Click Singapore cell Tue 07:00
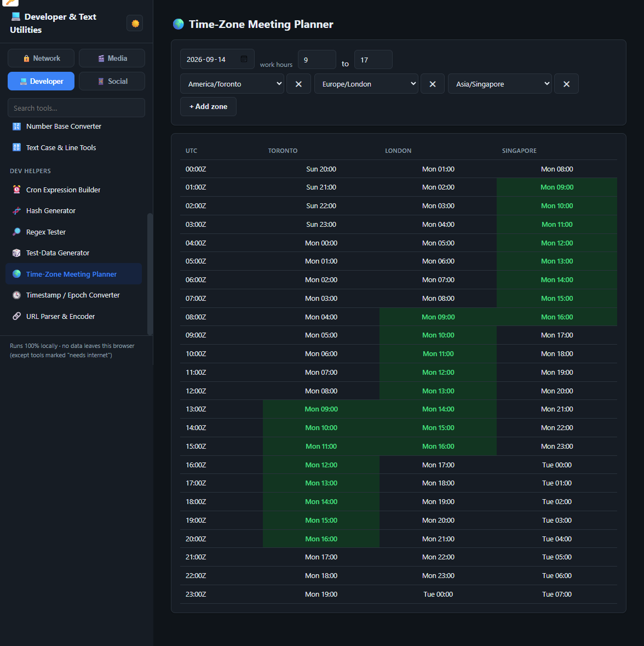The image size is (644, 646). click(x=557, y=594)
